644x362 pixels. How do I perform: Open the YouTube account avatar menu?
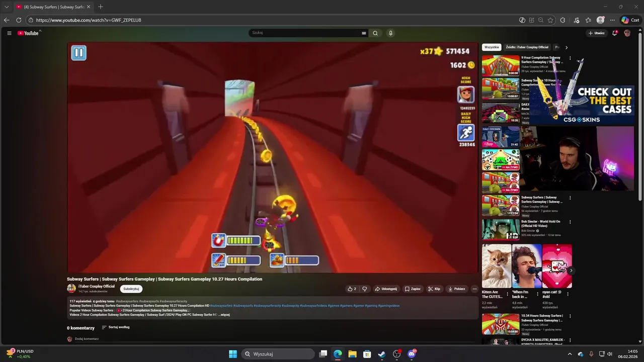coord(627,33)
